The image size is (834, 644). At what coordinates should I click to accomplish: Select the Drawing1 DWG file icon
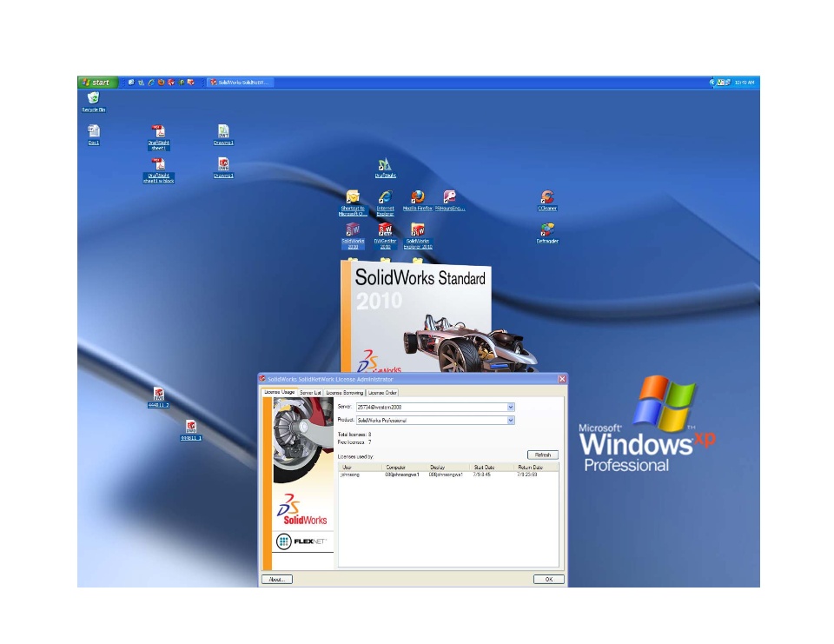pos(223,168)
